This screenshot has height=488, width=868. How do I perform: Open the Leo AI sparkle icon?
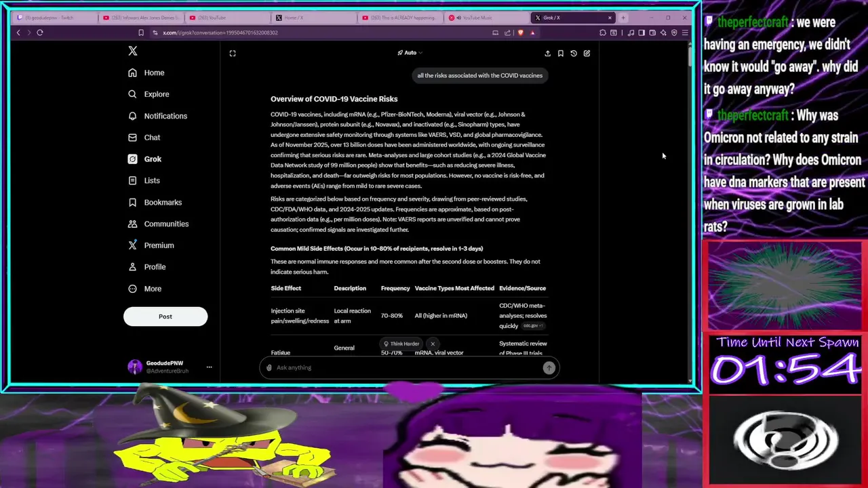coord(663,33)
